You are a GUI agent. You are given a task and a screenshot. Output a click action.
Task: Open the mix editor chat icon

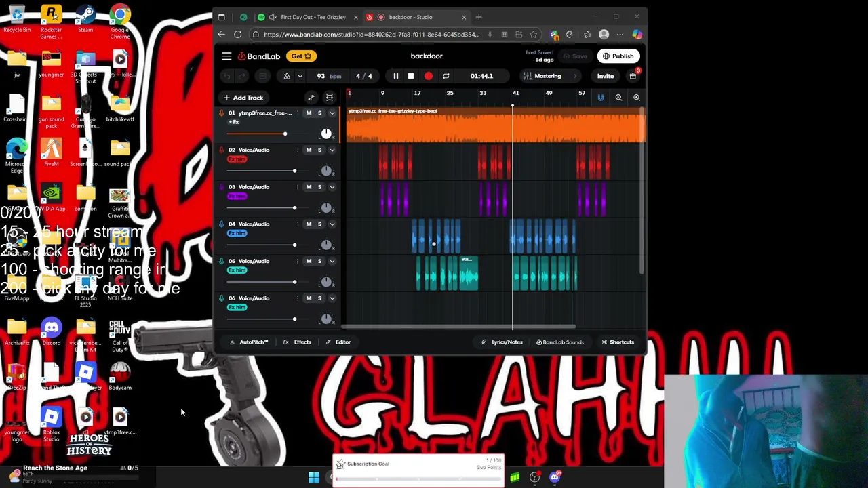point(262,76)
